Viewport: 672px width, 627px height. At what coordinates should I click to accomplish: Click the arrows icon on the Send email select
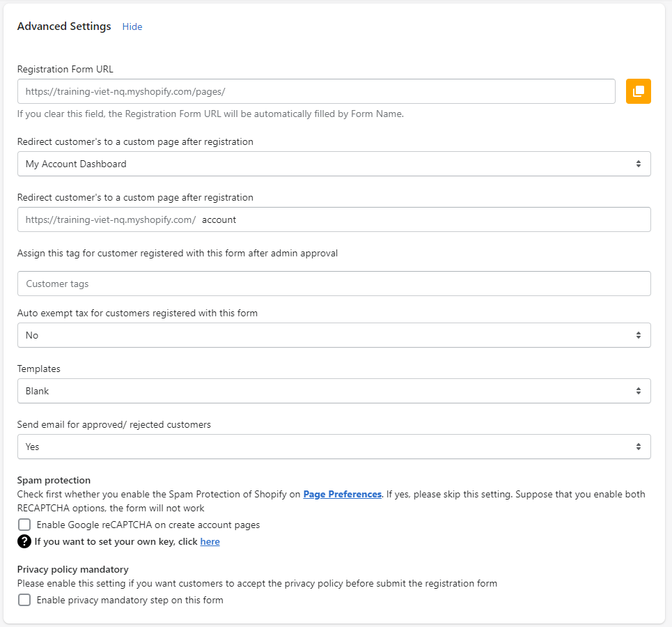tap(638, 447)
